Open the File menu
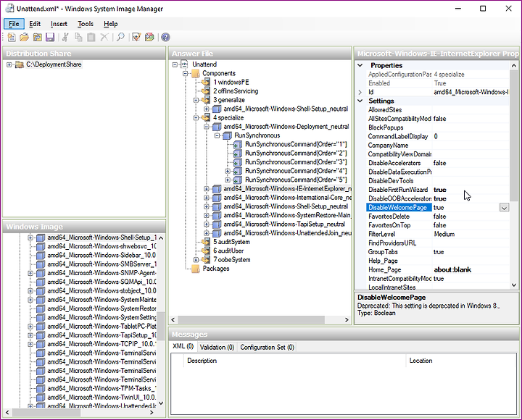Screen dimensions: 522x420 pyautogui.click(x=14, y=24)
